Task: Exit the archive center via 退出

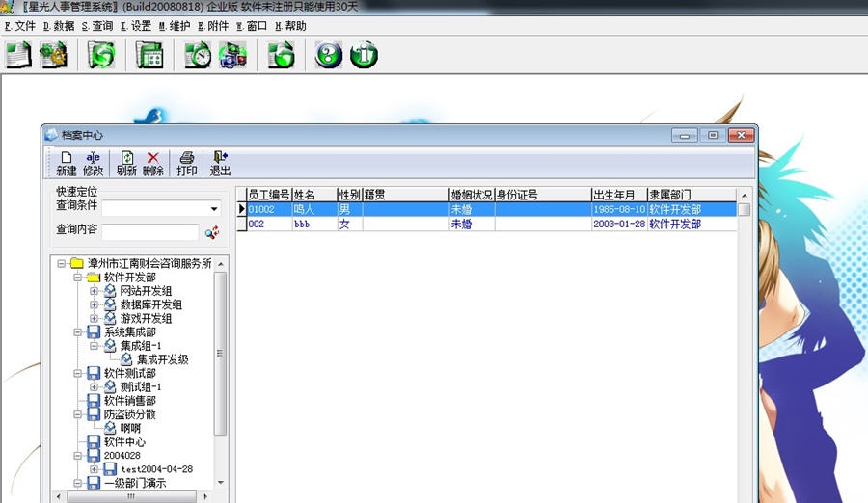Action: click(x=220, y=164)
